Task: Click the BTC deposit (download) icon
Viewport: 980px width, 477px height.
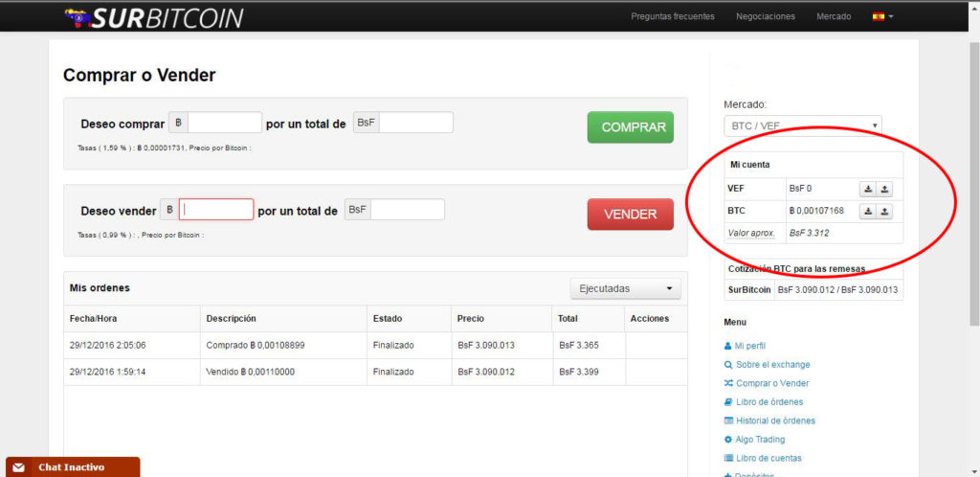Action: coord(868,212)
